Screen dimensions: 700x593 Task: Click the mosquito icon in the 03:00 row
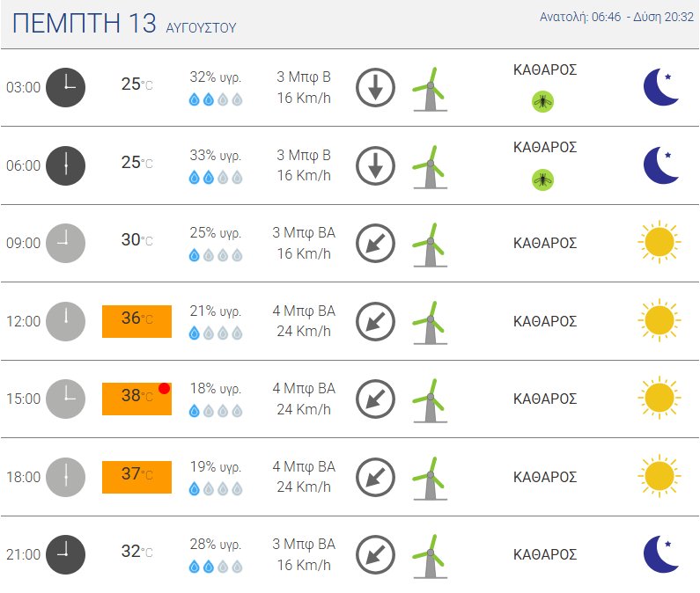(x=543, y=102)
